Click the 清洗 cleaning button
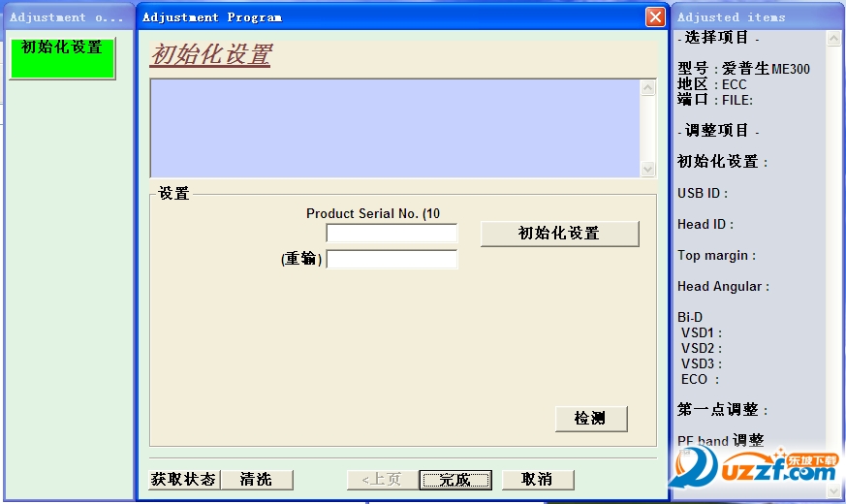Image resolution: width=846 pixels, height=504 pixels. (x=257, y=479)
